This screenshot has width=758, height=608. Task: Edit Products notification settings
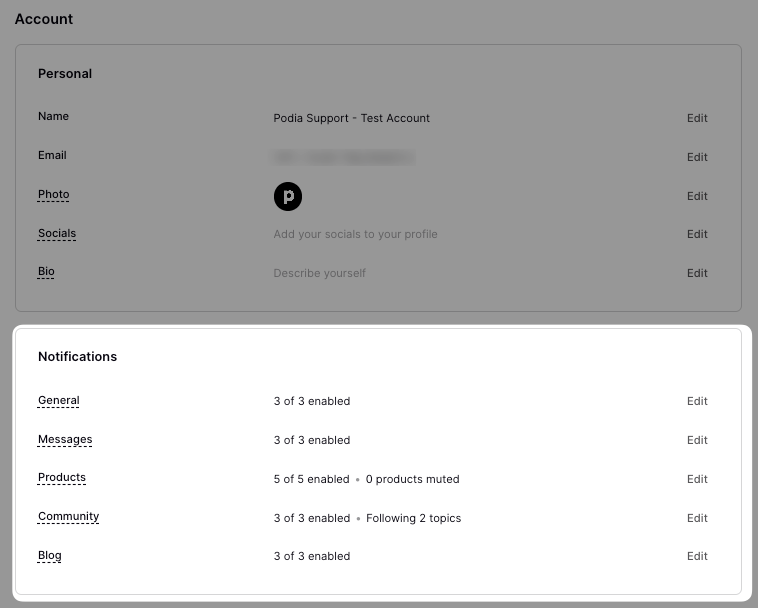pos(697,479)
